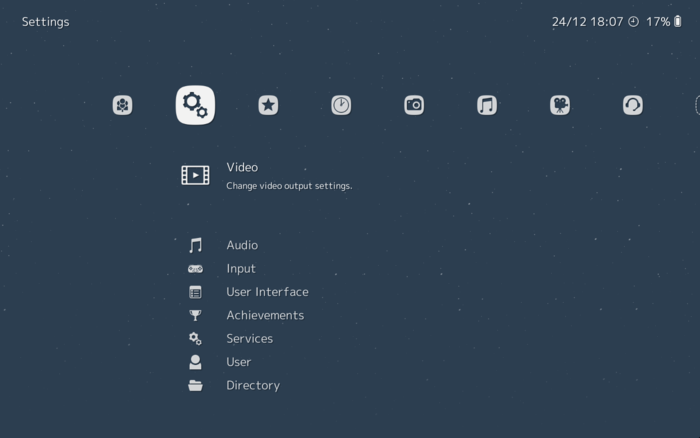Click the Services gears icon
The width and height of the screenshot is (700, 438).
pos(195,338)
